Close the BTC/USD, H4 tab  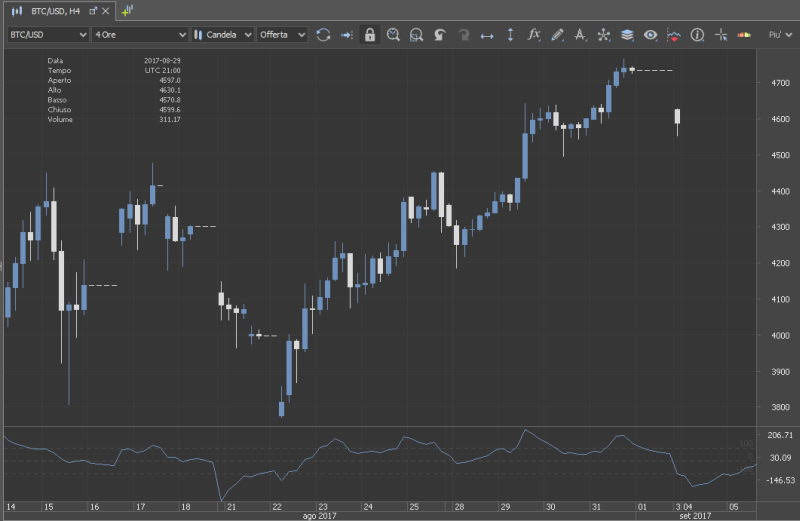tap(108, 10)
